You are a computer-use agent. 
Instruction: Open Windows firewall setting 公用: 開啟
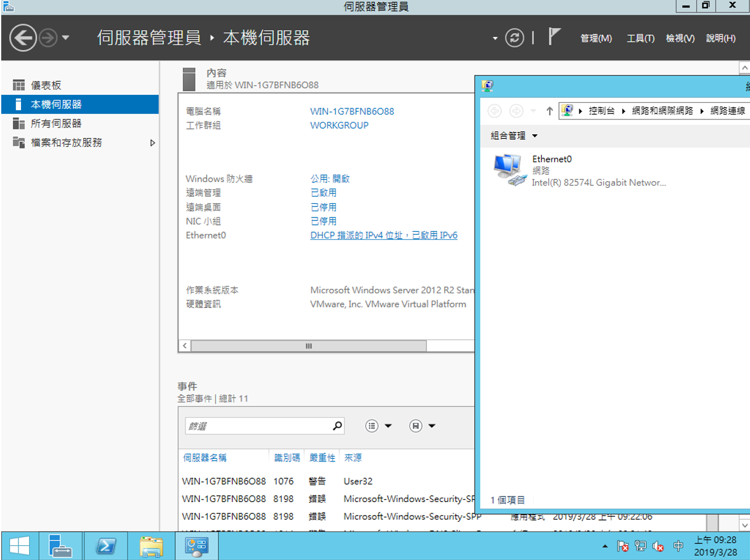pos(330,179)
